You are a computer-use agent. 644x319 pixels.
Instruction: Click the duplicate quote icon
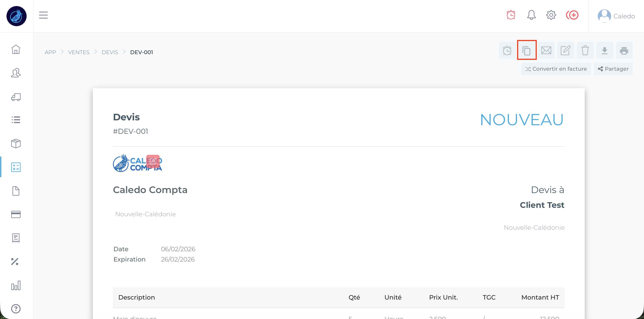tap(527, 51)
